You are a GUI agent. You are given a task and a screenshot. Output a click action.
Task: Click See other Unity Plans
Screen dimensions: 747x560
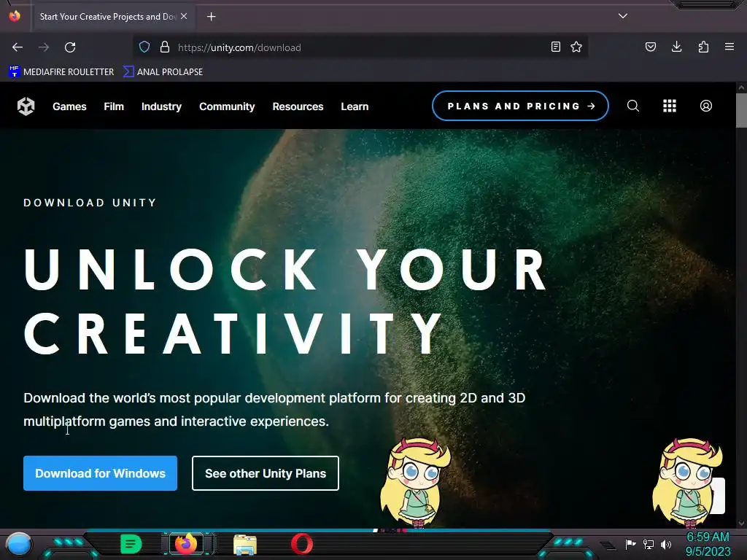tap(266, 473)
